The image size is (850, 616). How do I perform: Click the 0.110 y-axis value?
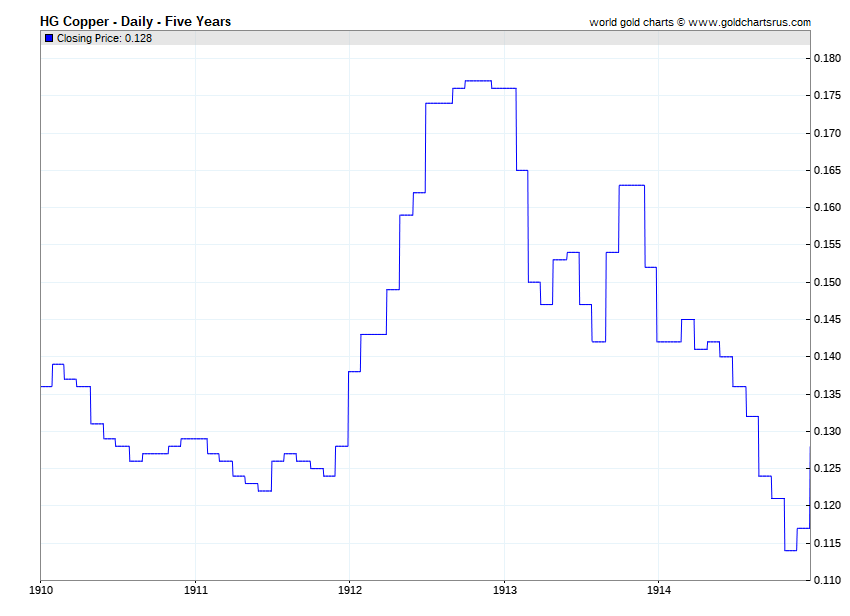[827, 580]
